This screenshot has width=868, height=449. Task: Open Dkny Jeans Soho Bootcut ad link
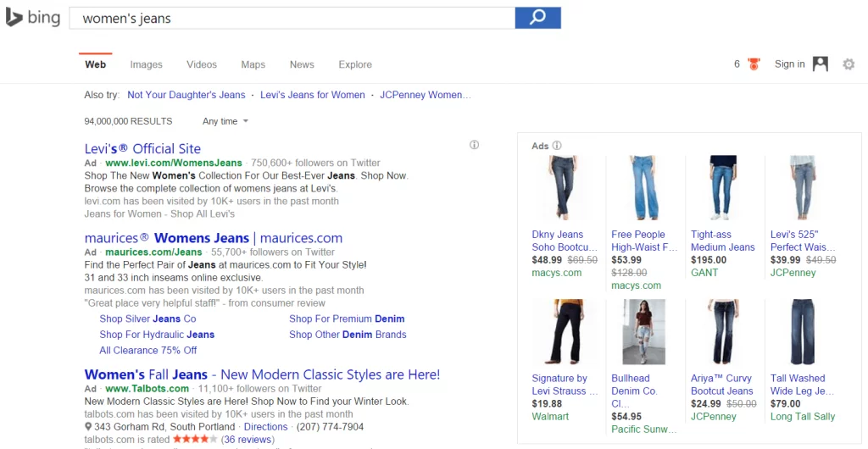pos(564,241)
